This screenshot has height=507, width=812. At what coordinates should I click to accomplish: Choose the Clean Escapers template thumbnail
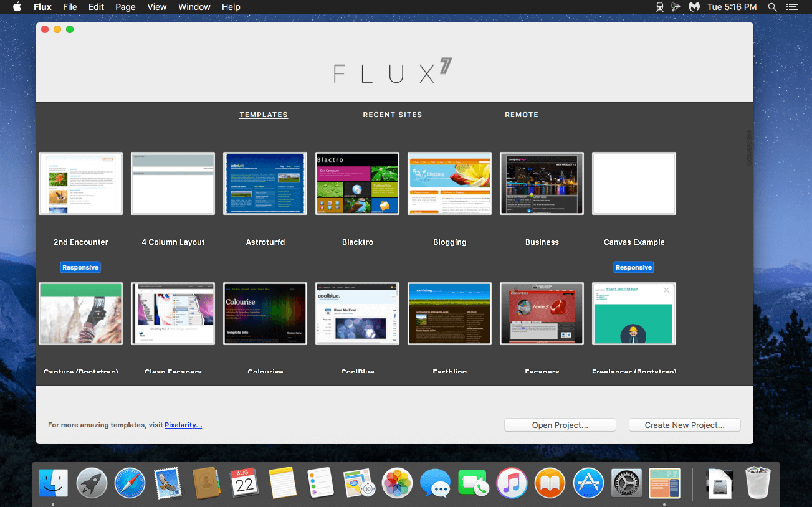[x=173, y=313]
